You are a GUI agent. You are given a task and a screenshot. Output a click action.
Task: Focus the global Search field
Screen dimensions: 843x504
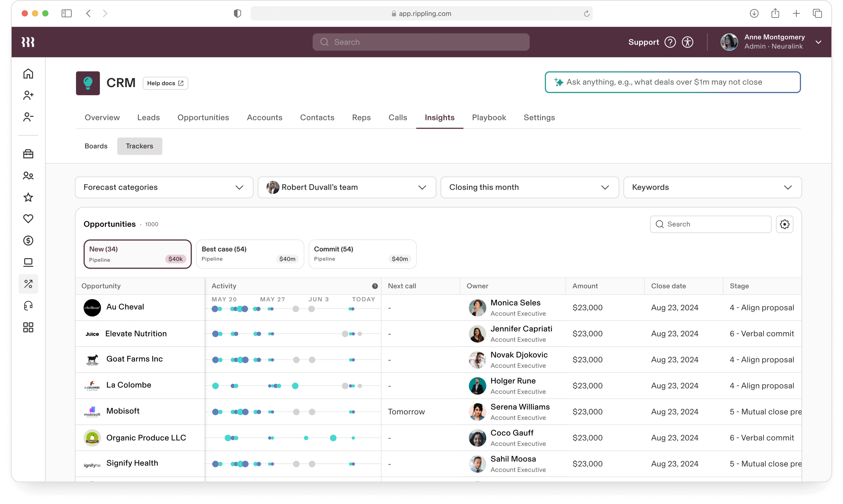[x=421, y=42]
